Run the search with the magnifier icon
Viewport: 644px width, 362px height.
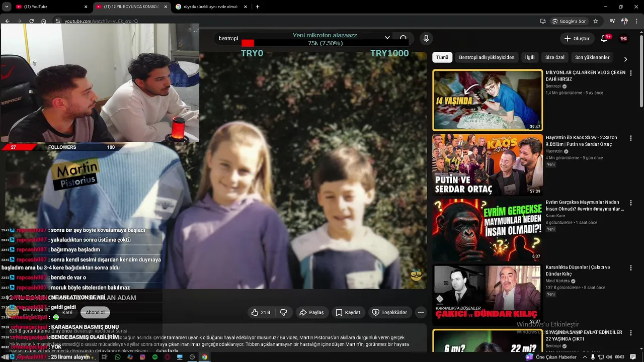[x=403, y=38]
